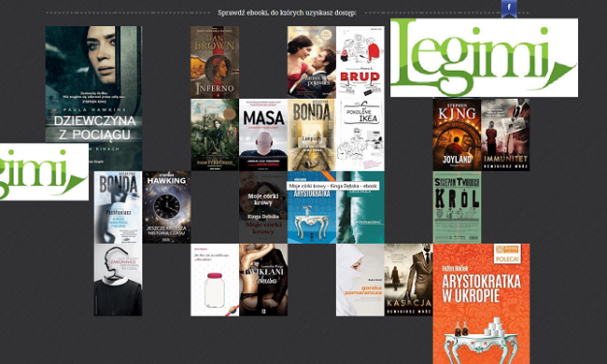The image size is (607, 364).
Task: Open the Kasacja by Remigiusz Mróz cover
Action: pos(409,280)
